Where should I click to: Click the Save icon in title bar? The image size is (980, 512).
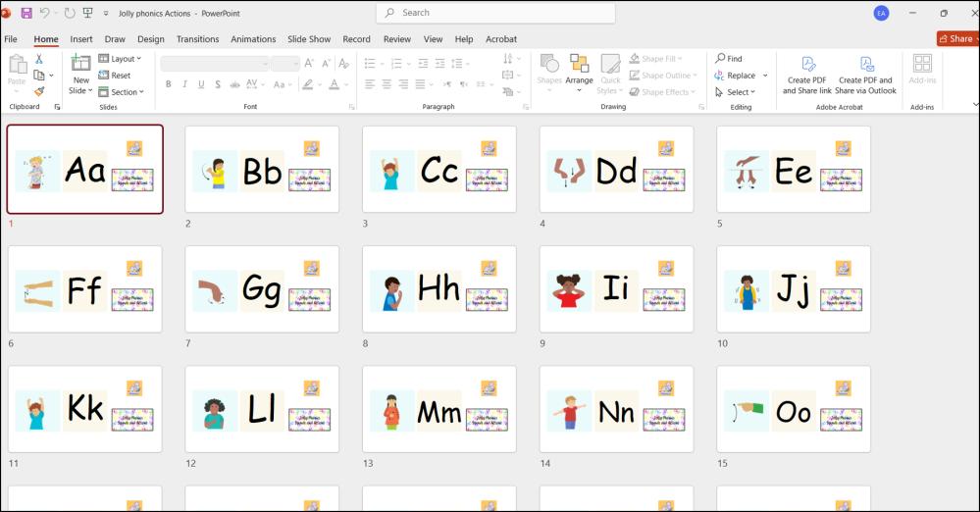click(x=26, y=13)
